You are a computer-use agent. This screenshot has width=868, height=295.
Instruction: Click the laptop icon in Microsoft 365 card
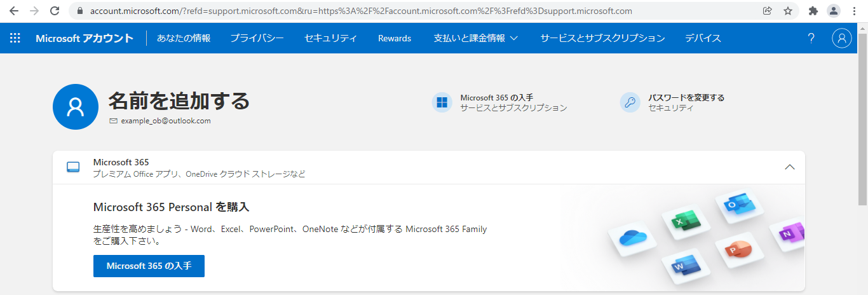[74, 167]
